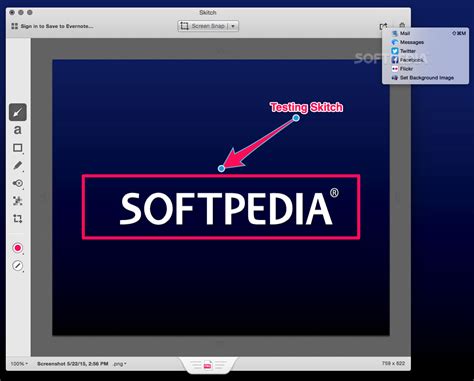Viewport: 474px width, 381px height.
Task: Click the blue handle at arrow tip
Action: [x=221, y=169]
